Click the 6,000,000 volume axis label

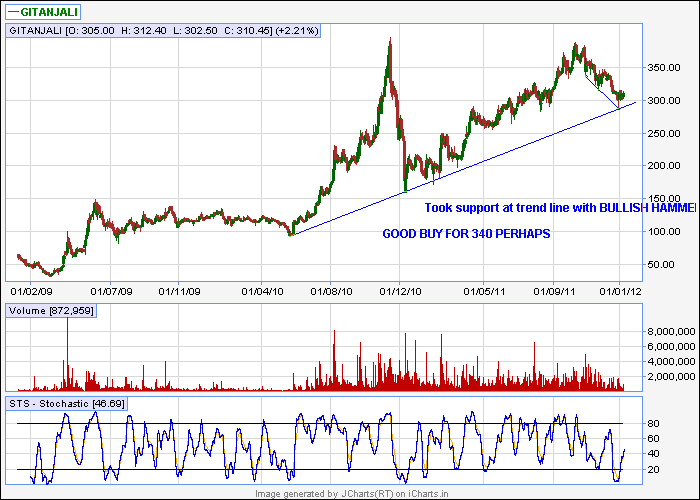click(x=671, y=347)
